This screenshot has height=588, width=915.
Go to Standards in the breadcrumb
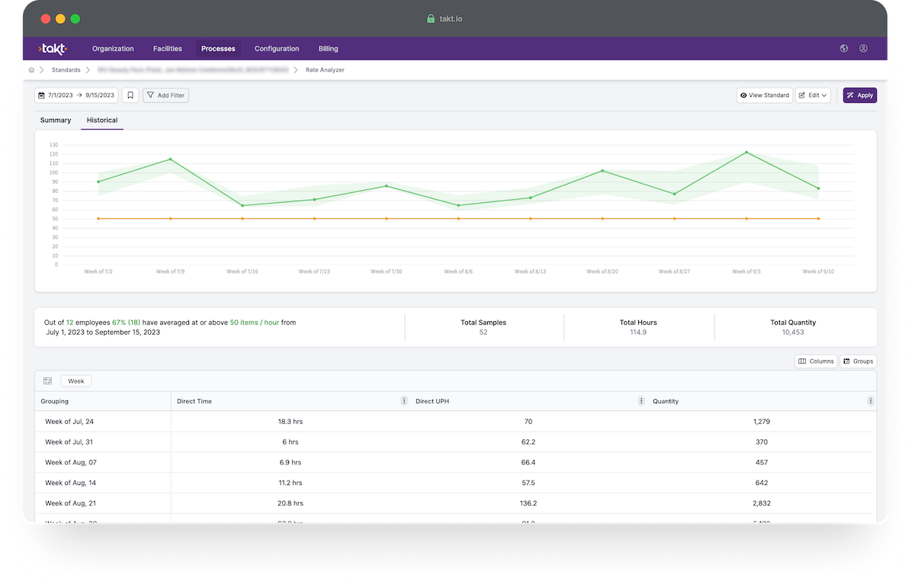tap(66, 70)
